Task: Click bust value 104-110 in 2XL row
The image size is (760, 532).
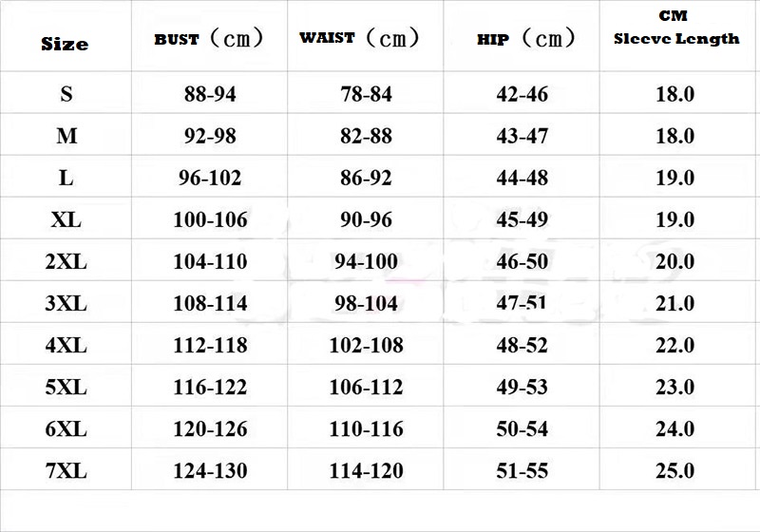Action: (210, 261)
